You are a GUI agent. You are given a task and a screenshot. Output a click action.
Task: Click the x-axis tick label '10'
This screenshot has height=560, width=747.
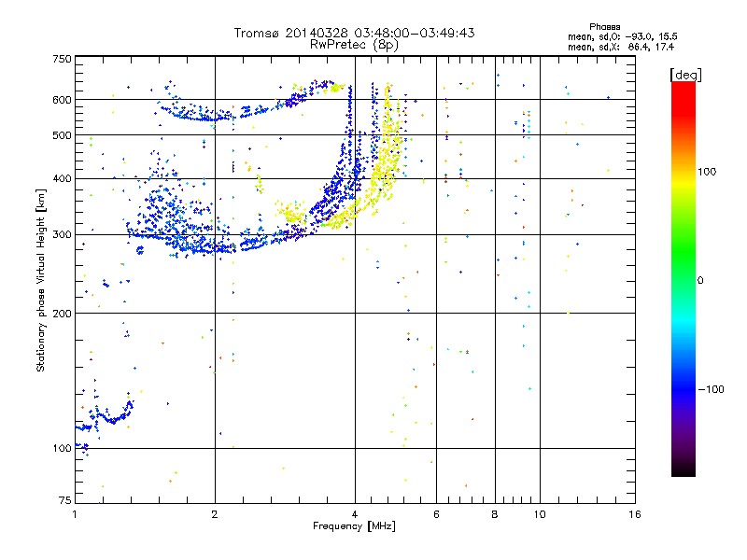[540, 514]
